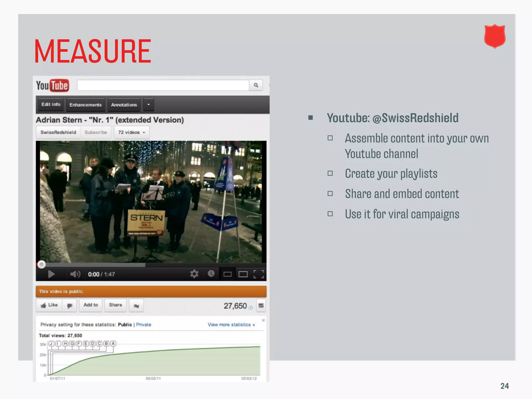Close the statistics panel
This screenshot has width=532, height=399.
click(x=263, y=320)
